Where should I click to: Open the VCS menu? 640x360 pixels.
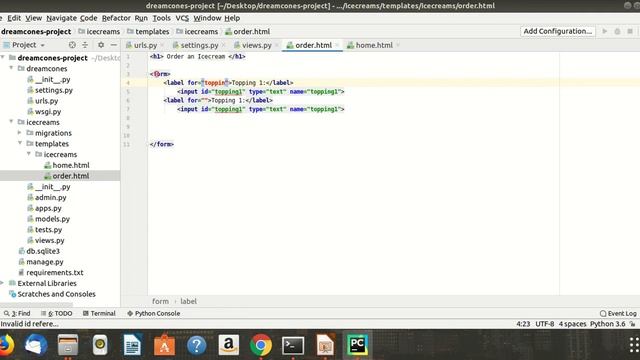(x=182, y=18)
